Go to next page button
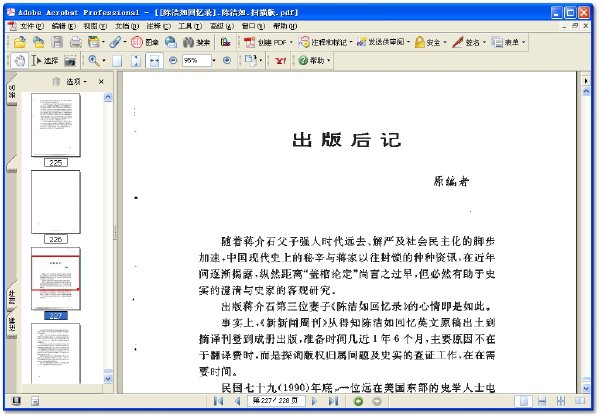 click(x=314, y=401)
